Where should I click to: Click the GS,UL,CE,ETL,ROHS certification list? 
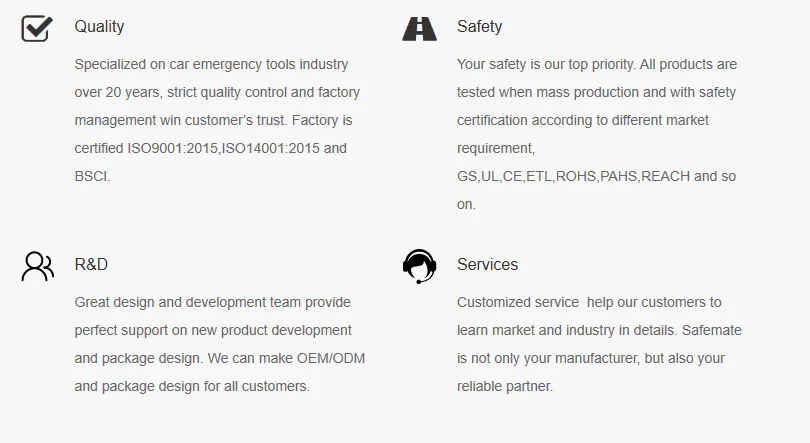tap(527, 176)
